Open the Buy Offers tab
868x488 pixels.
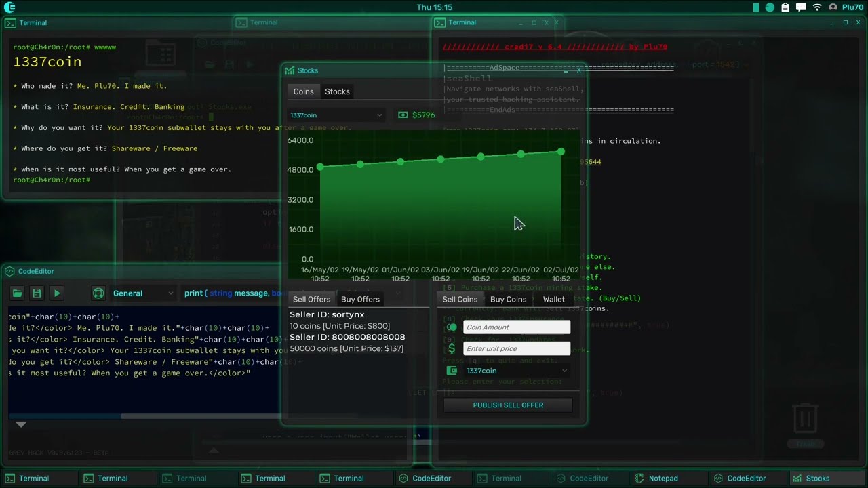pyautogui.click(x=360, y=299)
